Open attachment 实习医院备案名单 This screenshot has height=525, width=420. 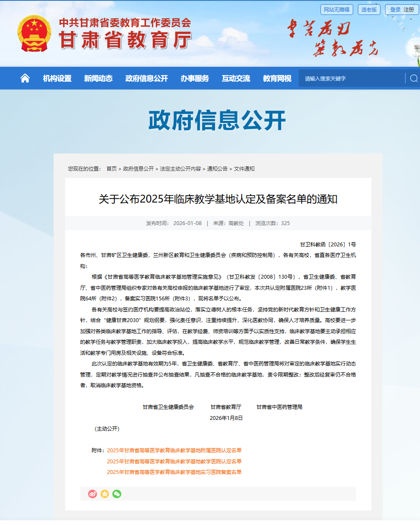click(174, 472)
